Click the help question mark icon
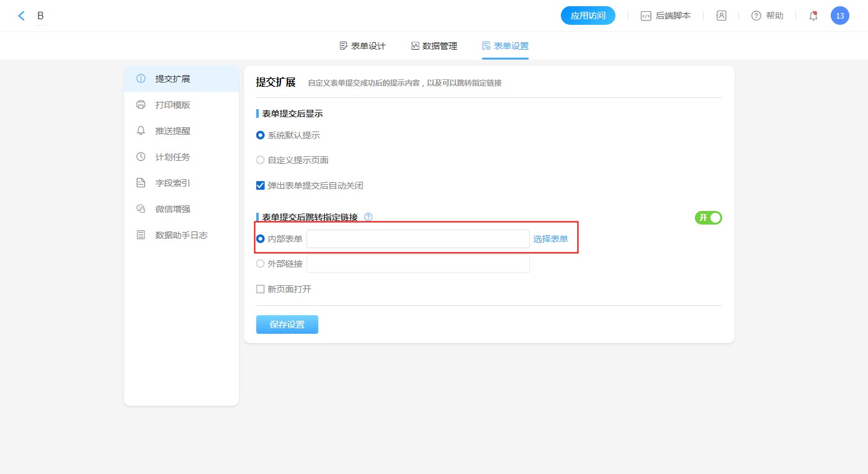868x474 pixels. [756, 16]
